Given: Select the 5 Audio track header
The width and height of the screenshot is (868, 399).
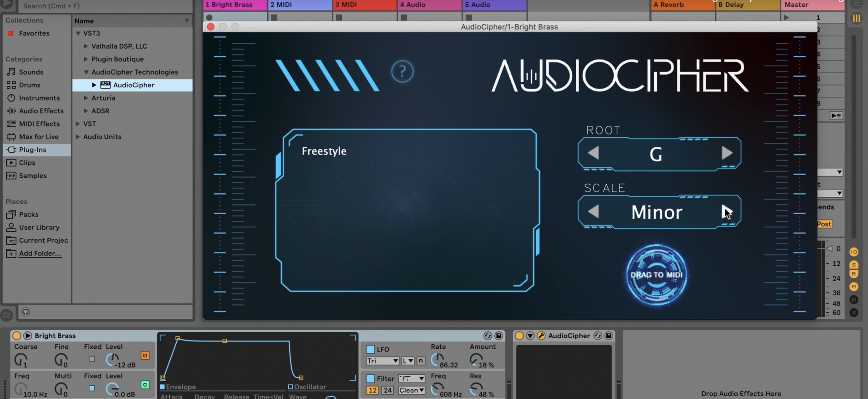Looking at the screenshot, I should tap(494, 5).
